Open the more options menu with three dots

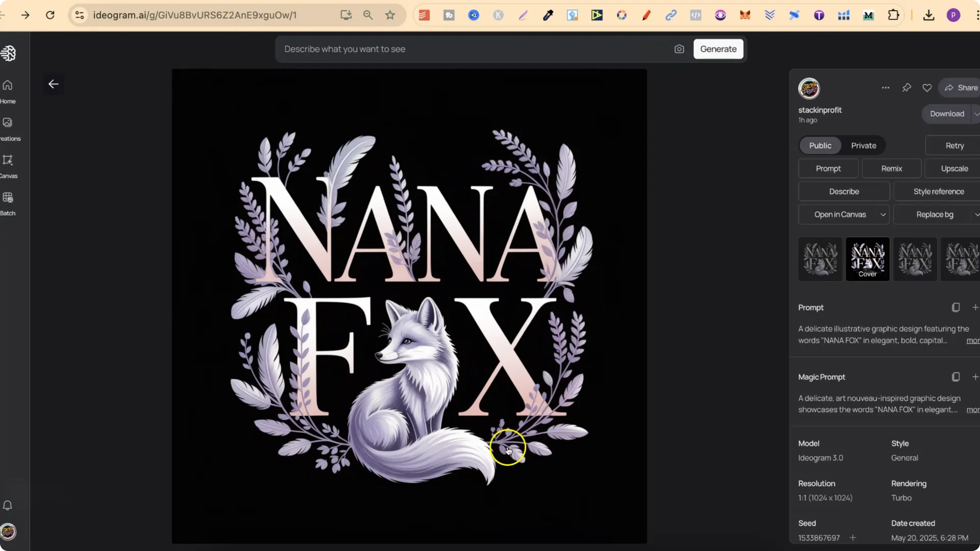click(886, 88)
